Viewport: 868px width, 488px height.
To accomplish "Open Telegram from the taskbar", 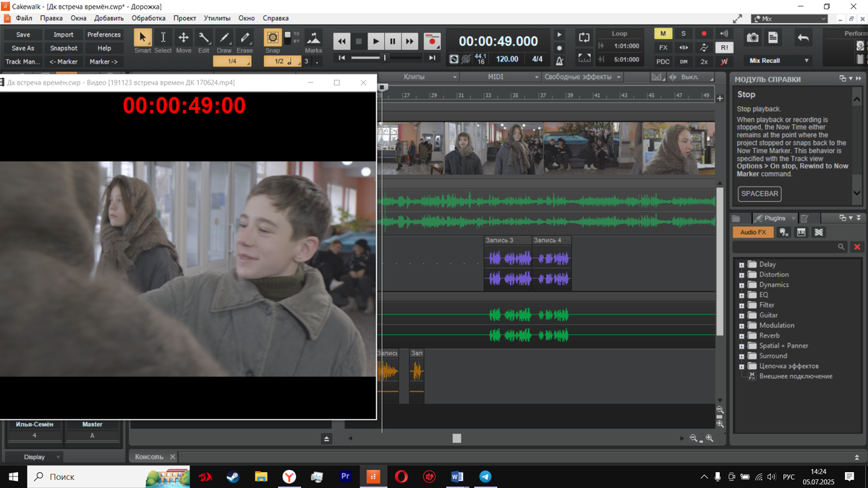I will pos(485,477).
